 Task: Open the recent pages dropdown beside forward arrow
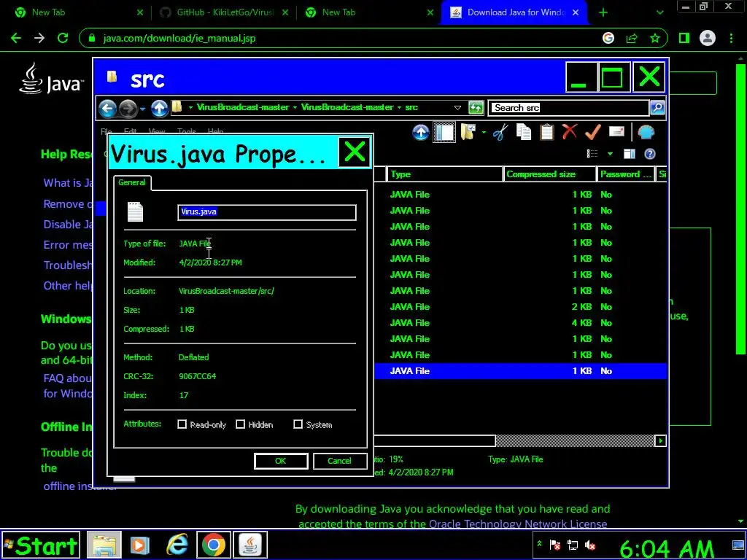(142, 109)
